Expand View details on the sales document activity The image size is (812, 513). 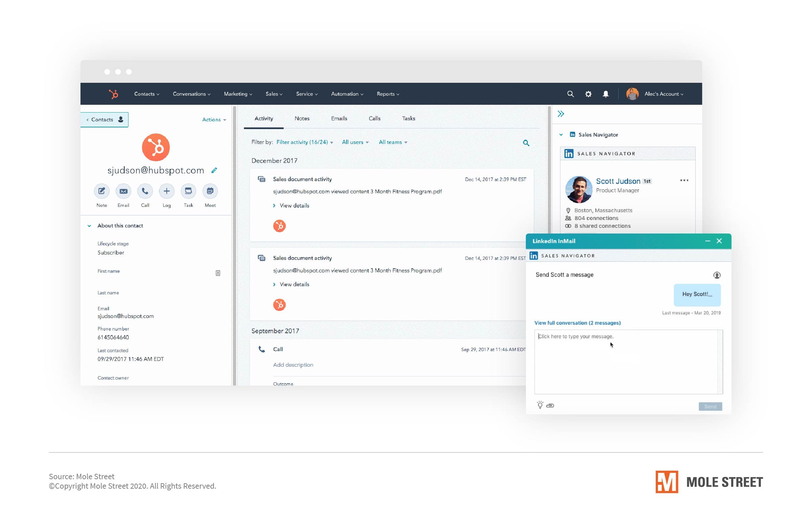click(292, 205)
